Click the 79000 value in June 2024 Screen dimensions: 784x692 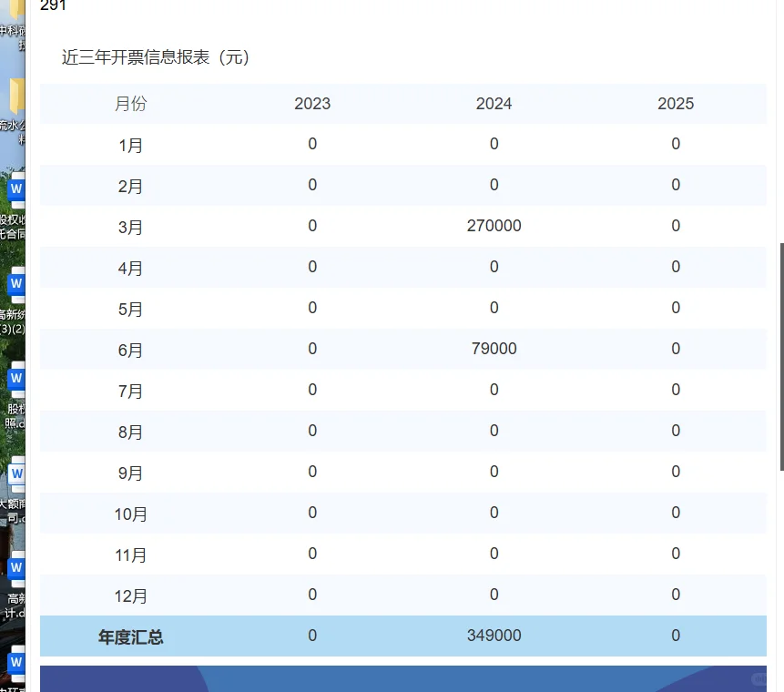pyautogui.click(x=494, y=348)
